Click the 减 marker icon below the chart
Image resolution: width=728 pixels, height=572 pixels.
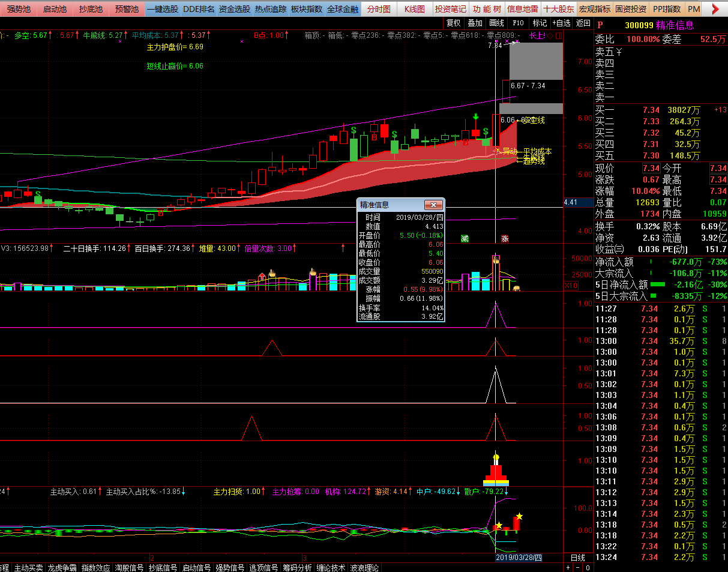coord(465,239)
